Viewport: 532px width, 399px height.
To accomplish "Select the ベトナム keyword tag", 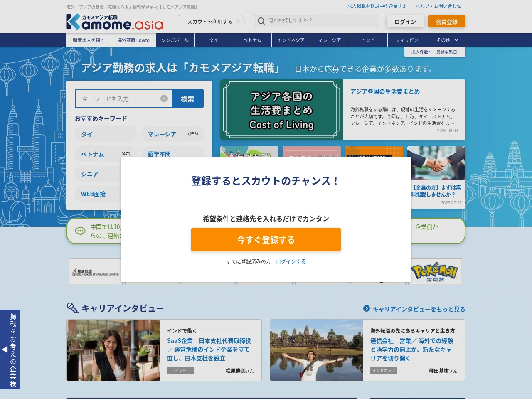I will 106,154.
